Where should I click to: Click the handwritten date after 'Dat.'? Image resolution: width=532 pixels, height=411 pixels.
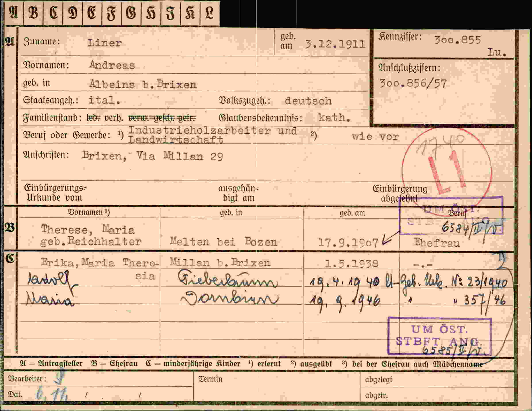[52, 394]
